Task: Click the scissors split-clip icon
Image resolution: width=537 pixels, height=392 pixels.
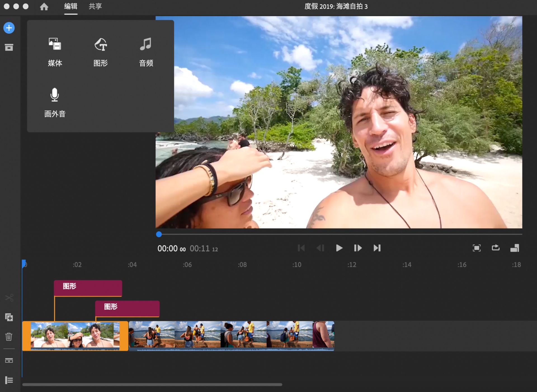Action: coord(9,298)
